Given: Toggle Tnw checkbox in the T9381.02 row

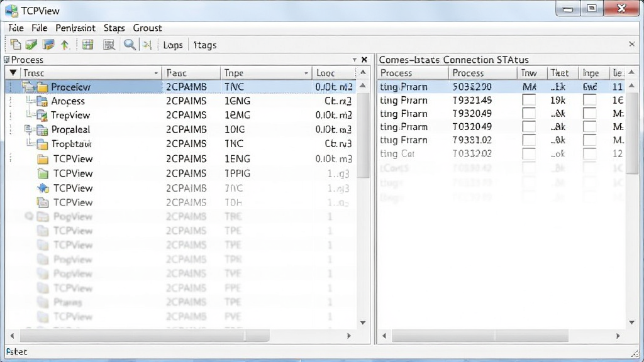Looking at the screenshot, I should [528, 140].
